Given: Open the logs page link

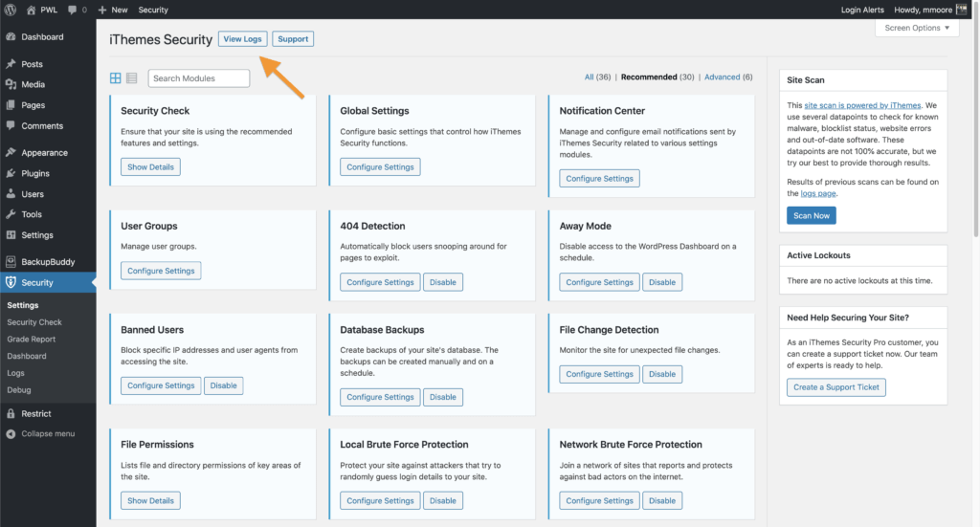Looking at the screenshot, I should point(818,193).
